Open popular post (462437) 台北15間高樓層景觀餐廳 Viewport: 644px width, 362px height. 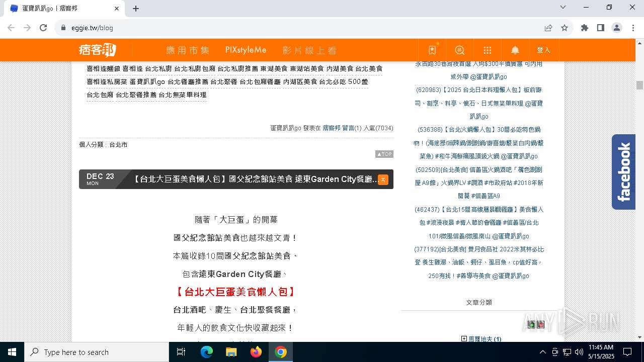(478, 222)
